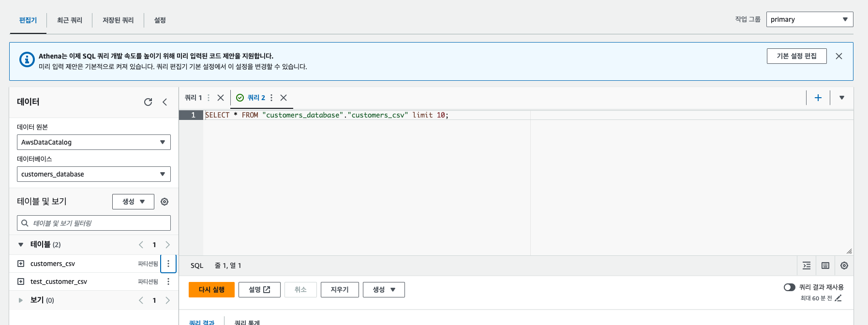Viewport: 868px width, 325px height.
Task: Go to next page of 테이블 list
Action: tap(167, 245)
